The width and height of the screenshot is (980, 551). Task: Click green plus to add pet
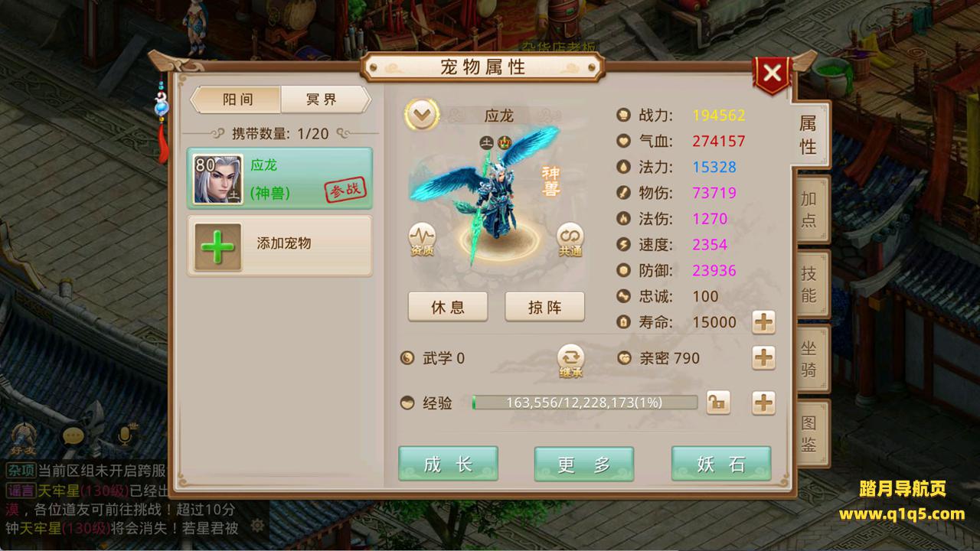tap(217, 247)
